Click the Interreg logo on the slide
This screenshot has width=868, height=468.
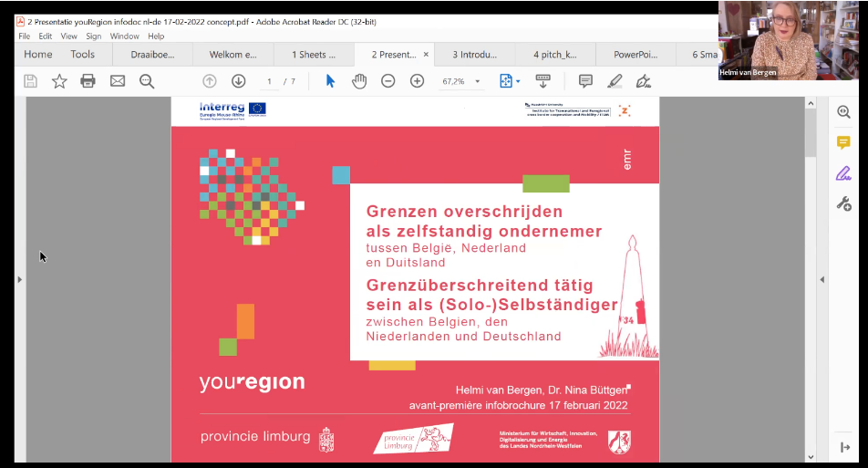click(x=232, y=110)
